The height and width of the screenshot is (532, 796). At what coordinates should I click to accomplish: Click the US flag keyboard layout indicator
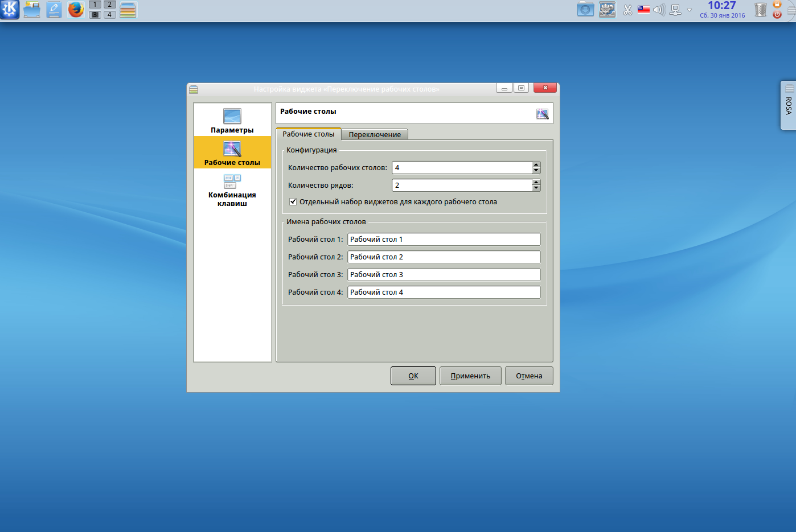click(643, 10)
